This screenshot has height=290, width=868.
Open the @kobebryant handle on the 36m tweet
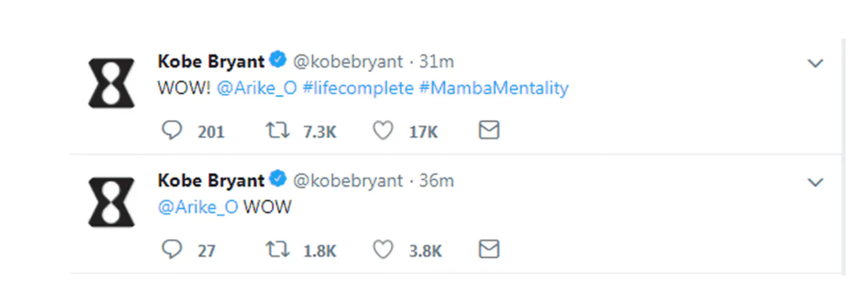[347, 181]
